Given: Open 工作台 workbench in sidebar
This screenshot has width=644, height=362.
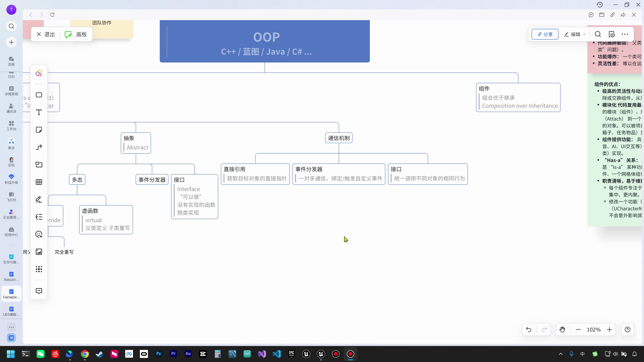Looking at the screenshot, I should tap(11, 126).
